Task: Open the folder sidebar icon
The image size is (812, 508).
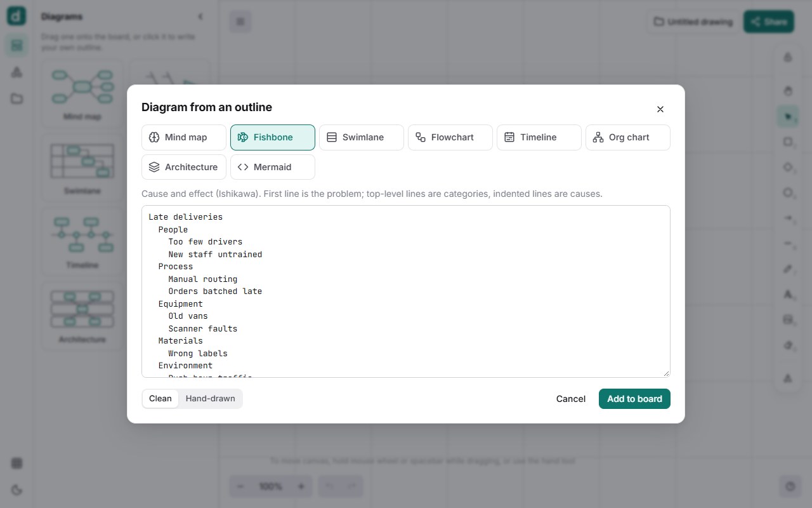Action: pyautogui.click(x=16, y=99)
